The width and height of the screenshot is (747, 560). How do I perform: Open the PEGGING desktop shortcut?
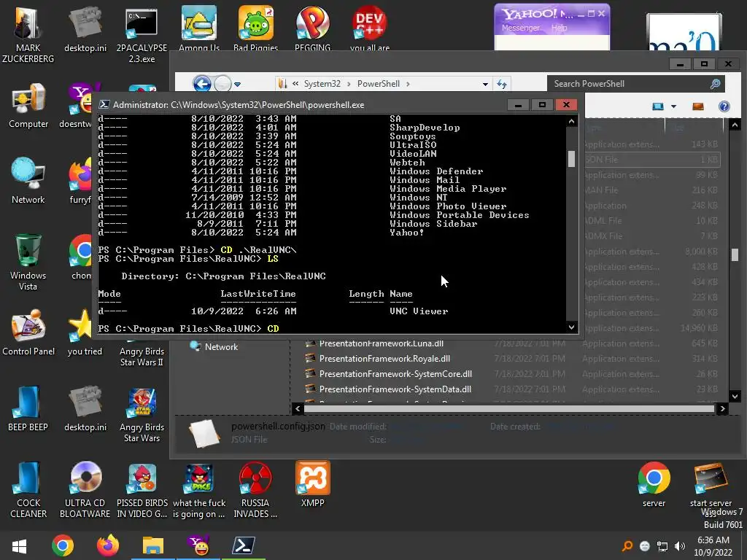pyautogui.click(x=312, y=28)
